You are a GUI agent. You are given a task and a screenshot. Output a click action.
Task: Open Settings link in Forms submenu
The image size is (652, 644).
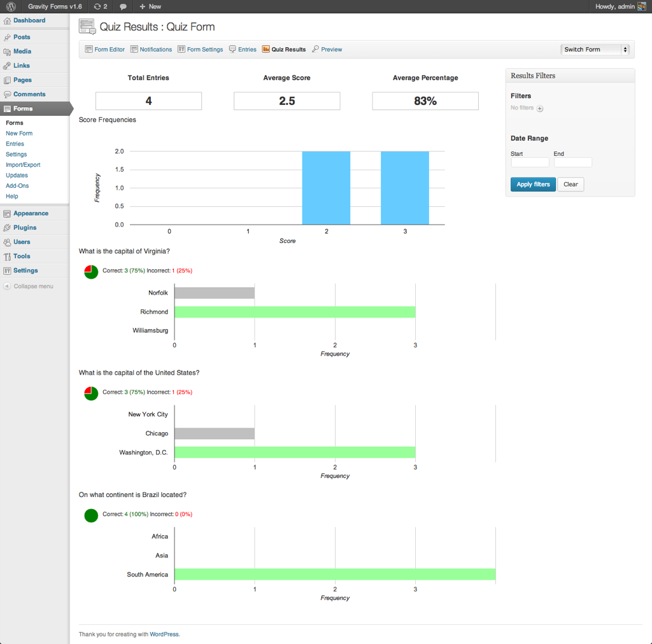[x=16, y=154]
